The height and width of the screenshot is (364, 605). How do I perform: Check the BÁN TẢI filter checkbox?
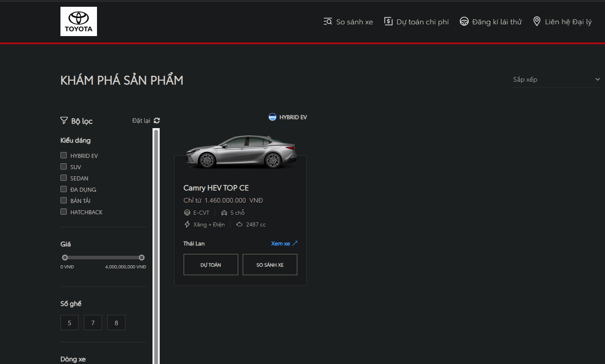[64, 200]
